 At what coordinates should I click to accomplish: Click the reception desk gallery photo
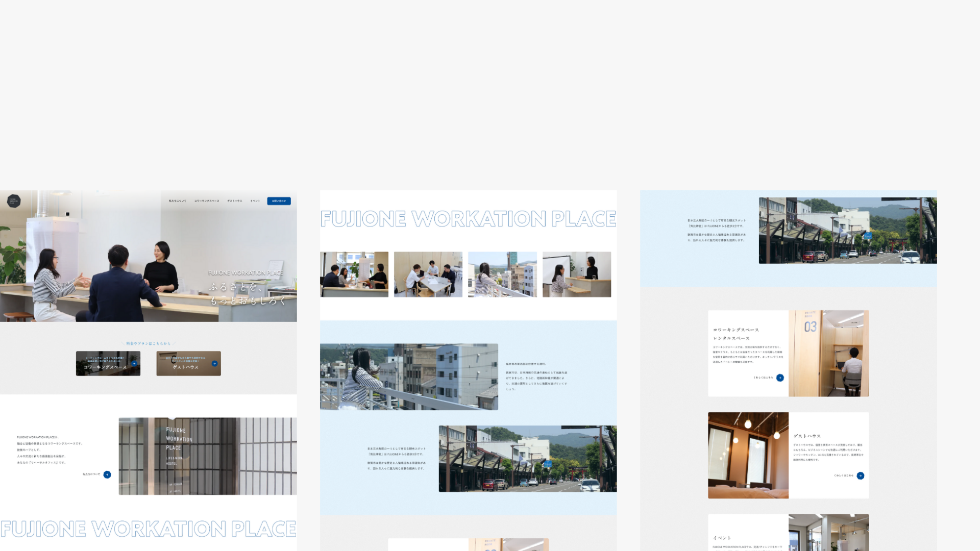[577, 274]
